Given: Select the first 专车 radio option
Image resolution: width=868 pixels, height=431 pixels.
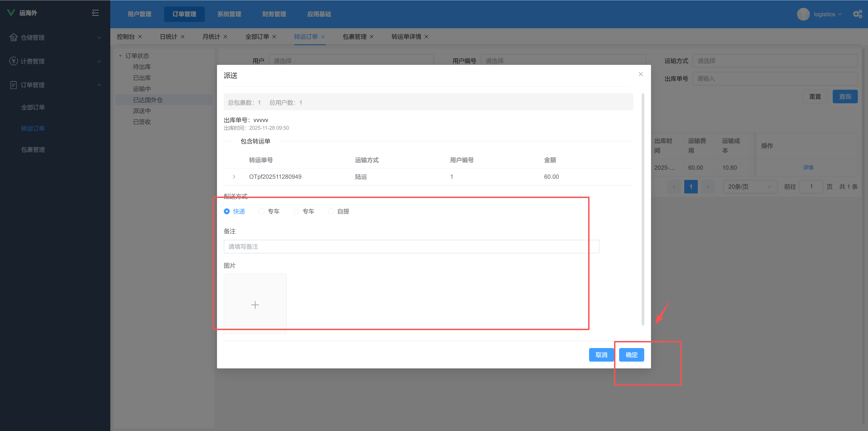Looking at the screenshot, I should [x=262, y=211].
